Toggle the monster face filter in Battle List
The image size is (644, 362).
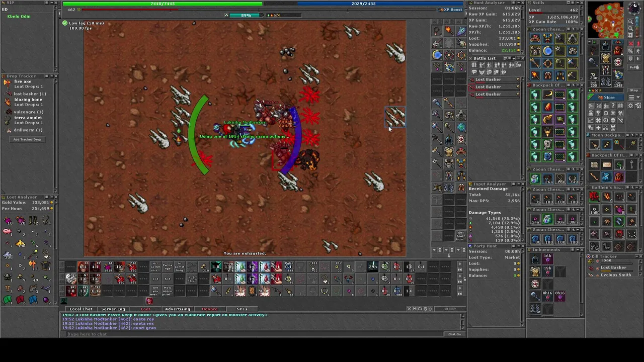(481, 72)
